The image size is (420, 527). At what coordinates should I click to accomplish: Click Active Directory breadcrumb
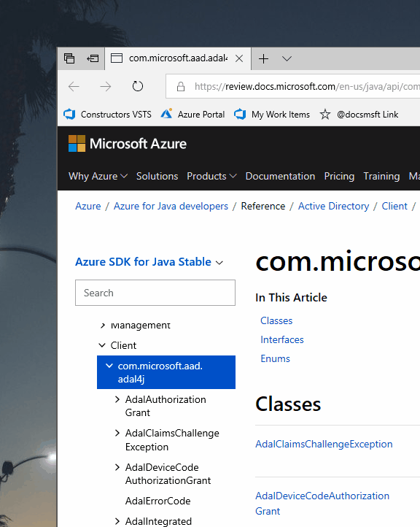333,206
